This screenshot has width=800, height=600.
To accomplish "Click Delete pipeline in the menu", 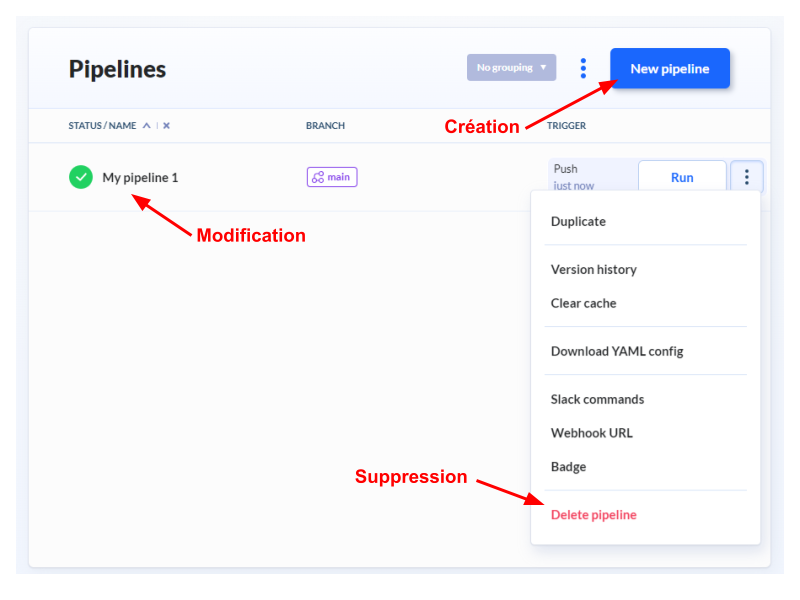I will [593, 515].
